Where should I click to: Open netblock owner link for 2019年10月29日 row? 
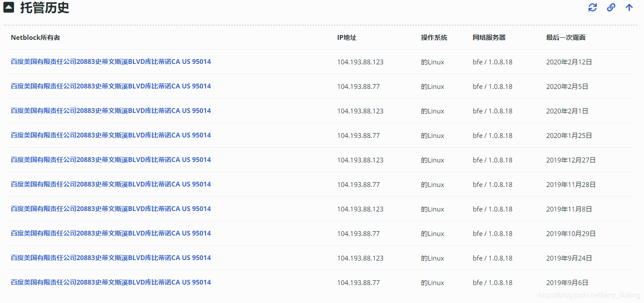(111, 233)
